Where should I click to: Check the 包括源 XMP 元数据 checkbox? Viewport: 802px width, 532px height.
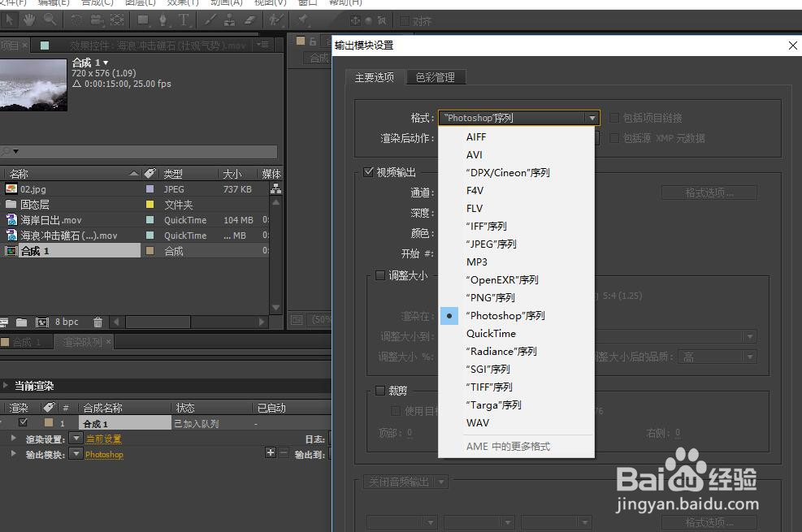pos(614,138)
